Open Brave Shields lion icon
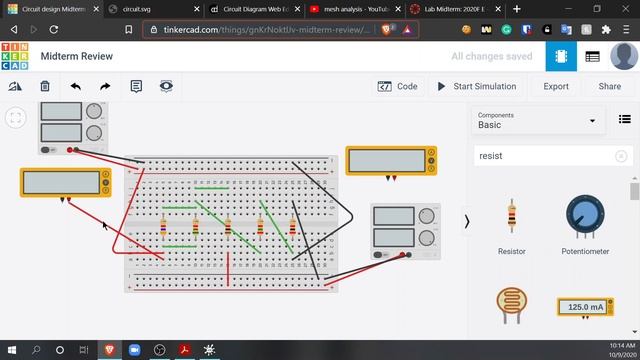The height and width of the screenshot is (360, 640). pos(387,29)
